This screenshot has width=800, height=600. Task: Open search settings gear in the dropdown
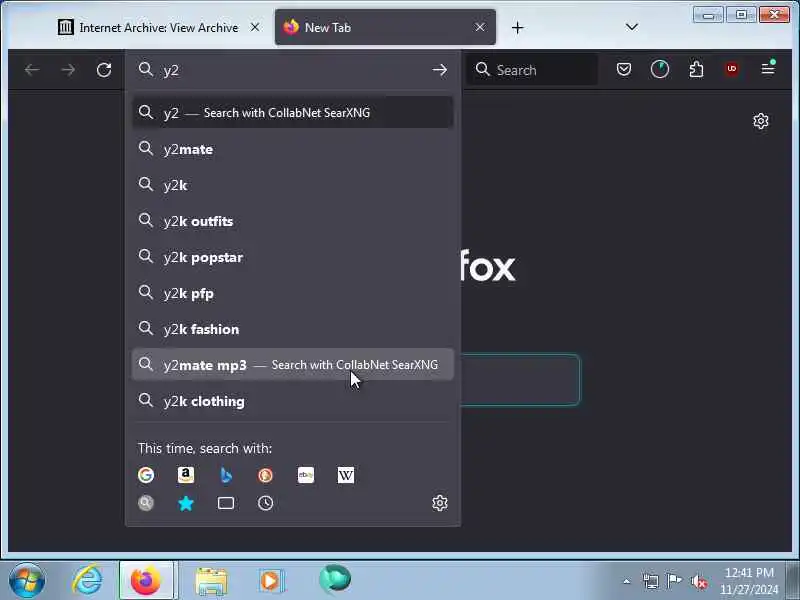pyautogui.click(x=440, y=503)
